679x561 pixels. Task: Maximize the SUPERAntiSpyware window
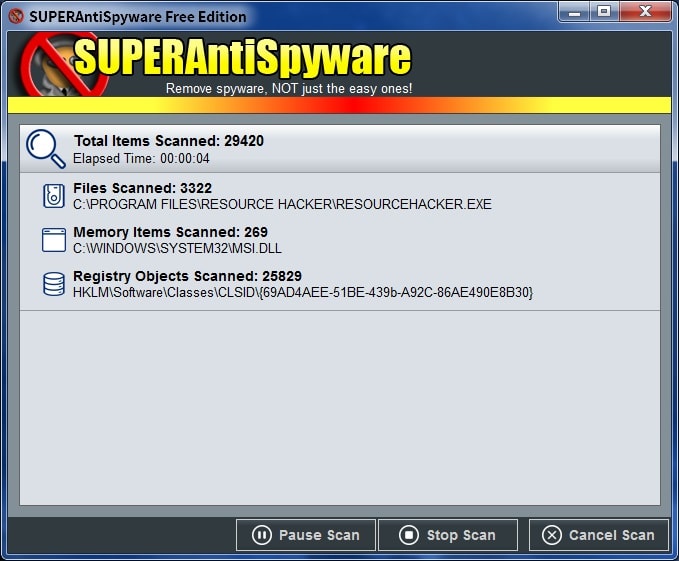point(604,12)
